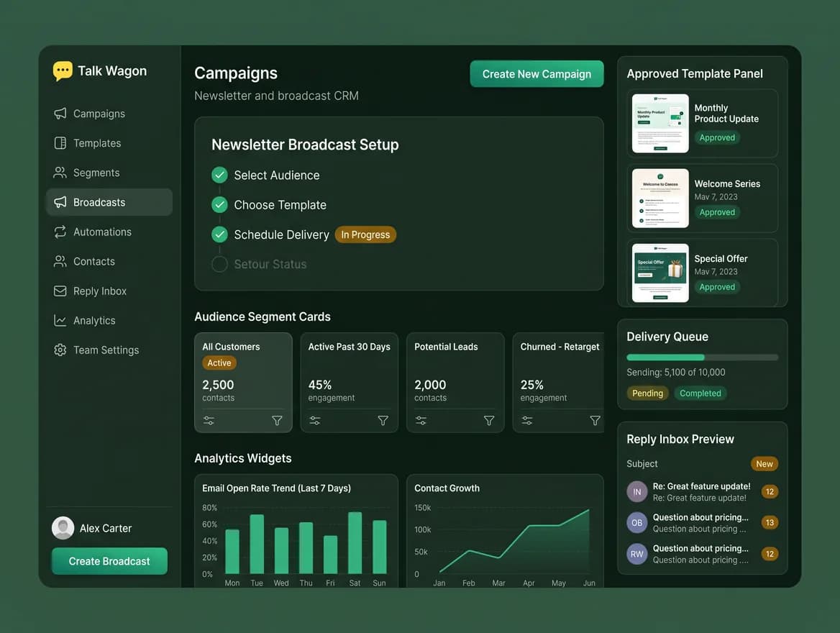Click the In Progress status badge
This screenshot has width=840, height=633.
(x=365, y=234)
